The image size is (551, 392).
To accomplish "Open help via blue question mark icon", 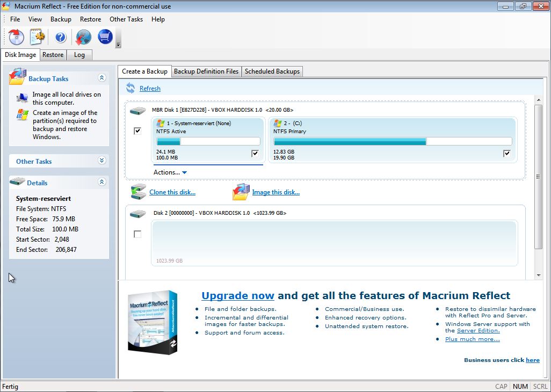I will click(x=60, y=37).
